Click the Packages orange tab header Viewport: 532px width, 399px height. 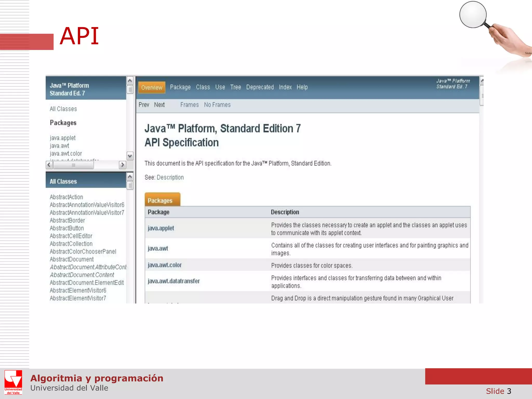(x=162, y=200)
